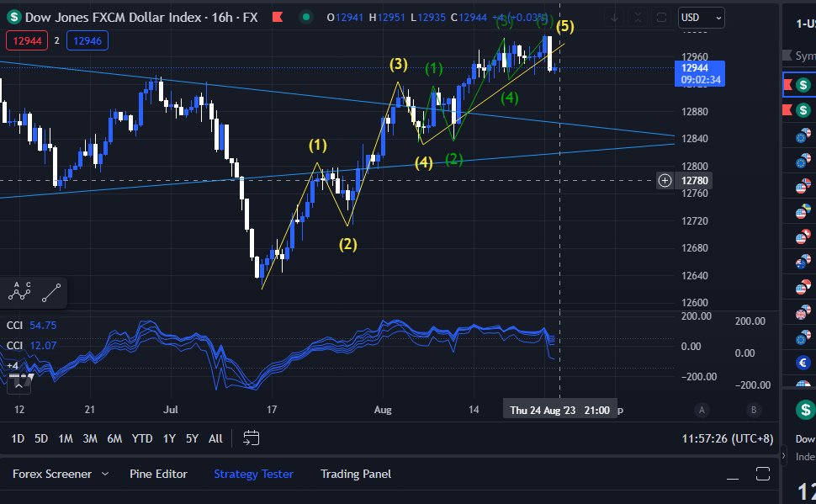Select the Elliott wave pattern drawing tool
816x504 pixels.
pyautogui.click(x=19, y=292)
